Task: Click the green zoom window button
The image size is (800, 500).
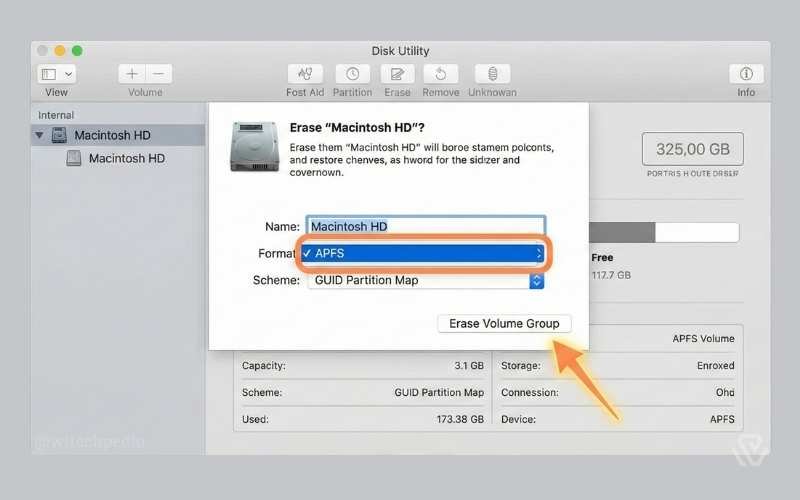Action: [x=77, y=51]
